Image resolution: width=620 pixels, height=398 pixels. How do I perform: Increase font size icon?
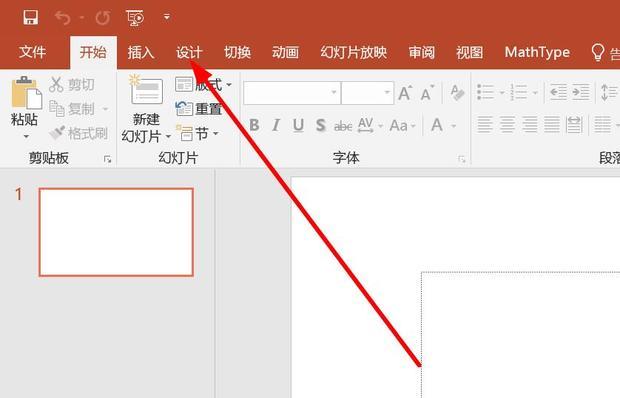coord(405,93)
